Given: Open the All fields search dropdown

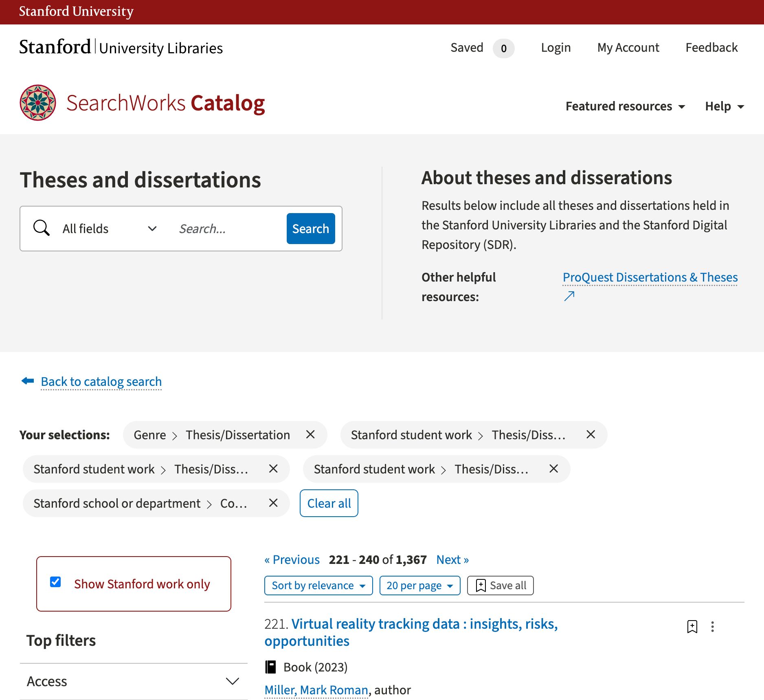Looking at the screenshot, I should coord(109,229).
